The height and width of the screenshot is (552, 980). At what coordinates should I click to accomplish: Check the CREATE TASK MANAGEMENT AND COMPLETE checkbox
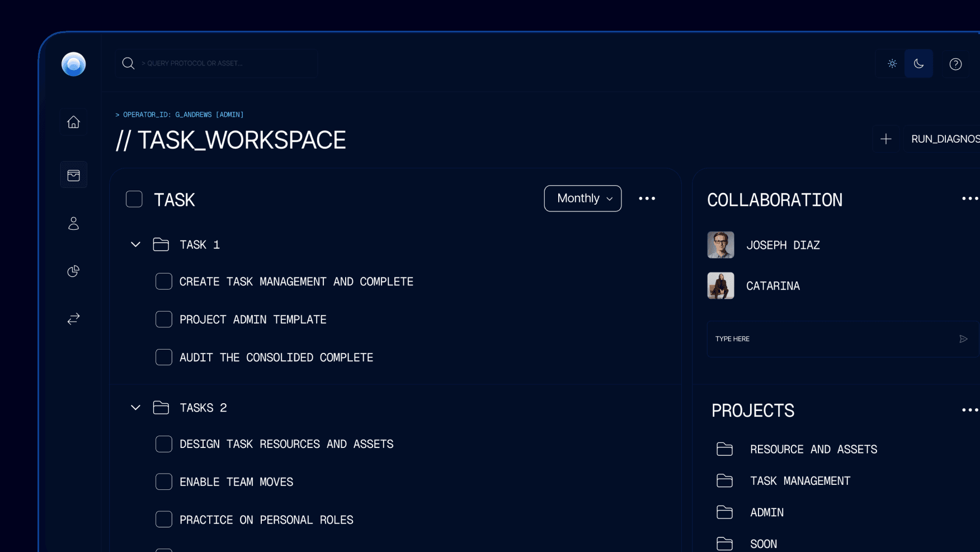point(163,281)
